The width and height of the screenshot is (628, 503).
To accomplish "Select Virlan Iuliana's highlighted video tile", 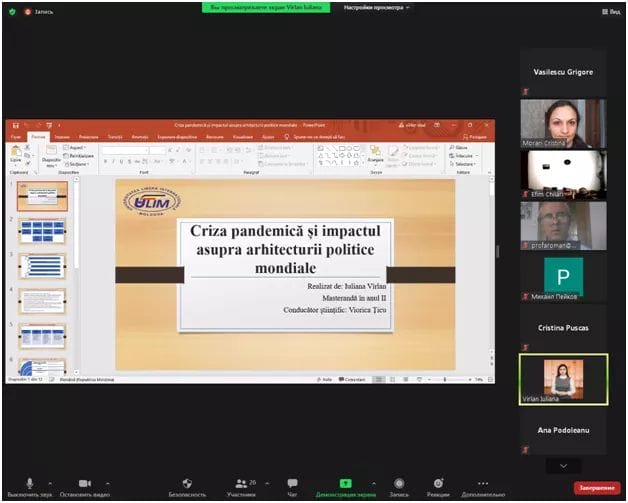I will tap(562, 379).
